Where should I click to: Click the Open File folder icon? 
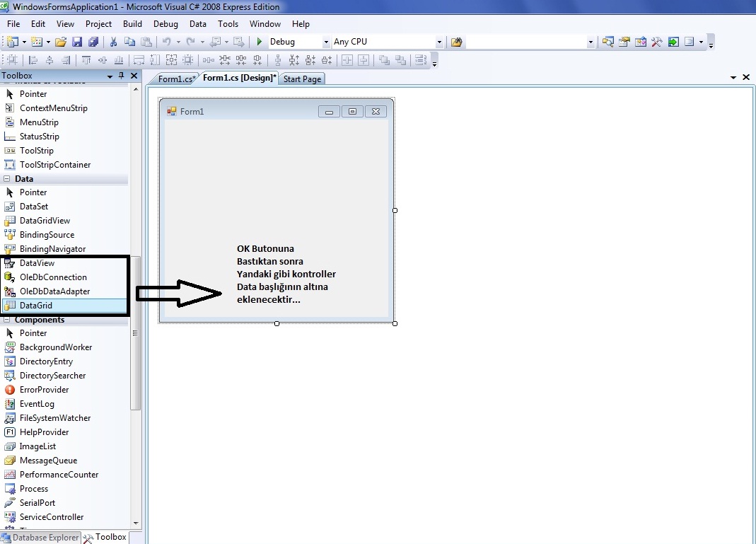[61, 42]
